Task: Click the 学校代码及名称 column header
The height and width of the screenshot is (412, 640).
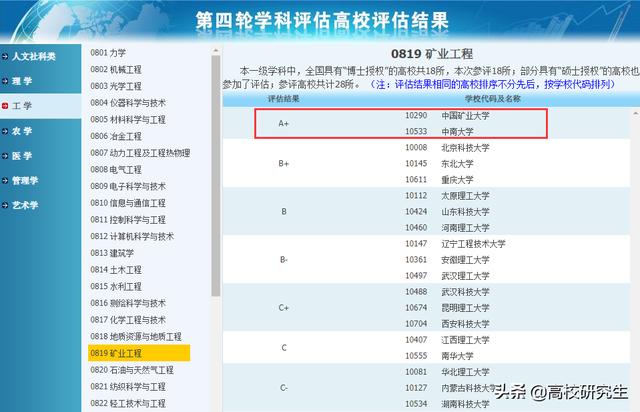Action: point(493,99)
